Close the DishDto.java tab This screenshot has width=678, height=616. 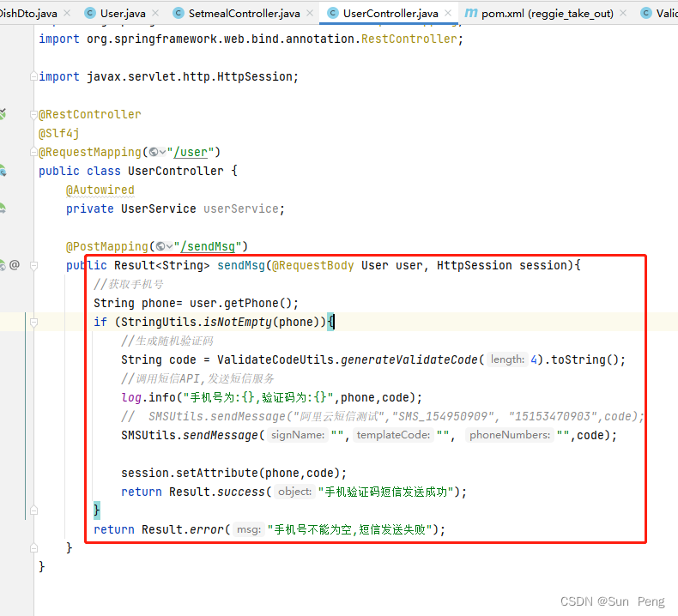click(x=67, y=14)
